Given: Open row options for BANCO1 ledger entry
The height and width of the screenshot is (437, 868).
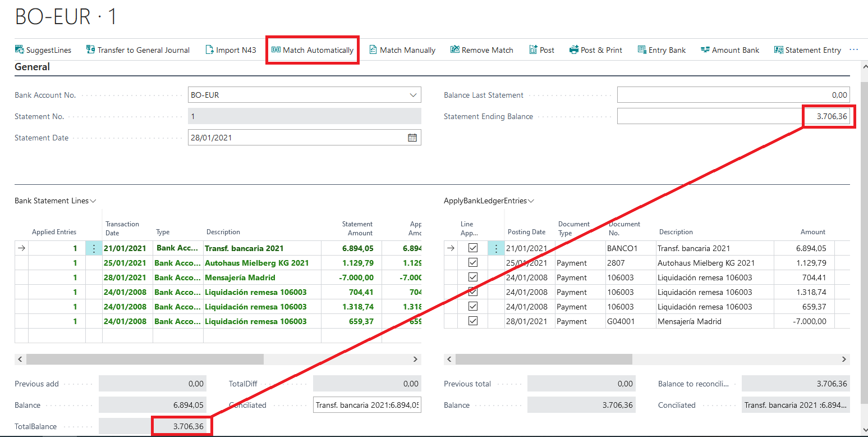Looking at the screenshot, I should [496, 248].
